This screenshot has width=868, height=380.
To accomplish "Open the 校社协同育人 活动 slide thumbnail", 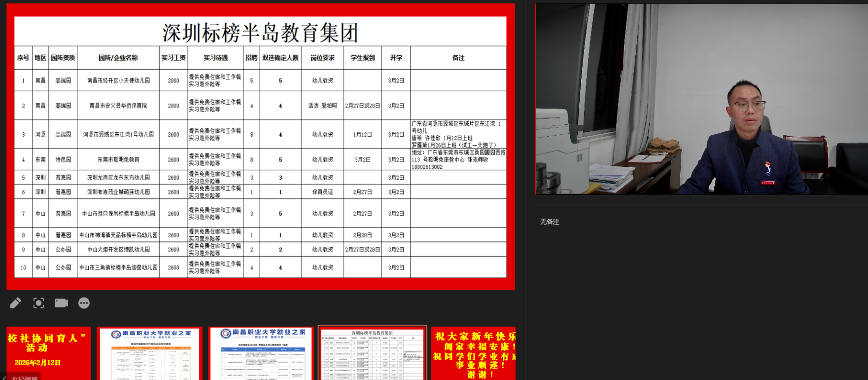I will [x=48, y=352].
